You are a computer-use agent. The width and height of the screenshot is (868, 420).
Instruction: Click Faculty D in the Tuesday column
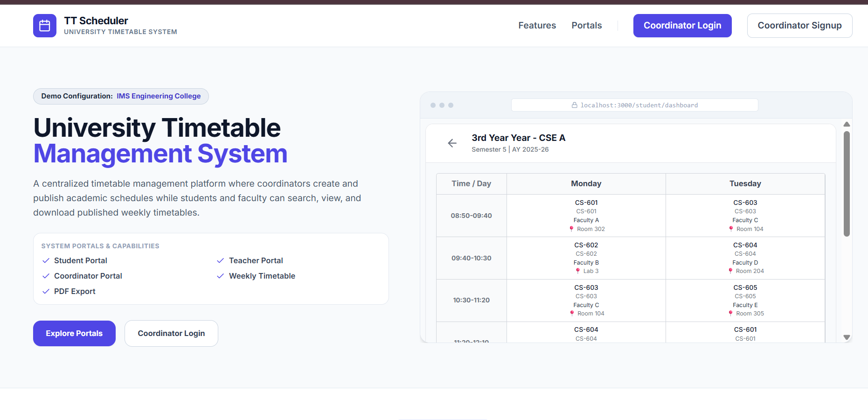pos(745,263)
